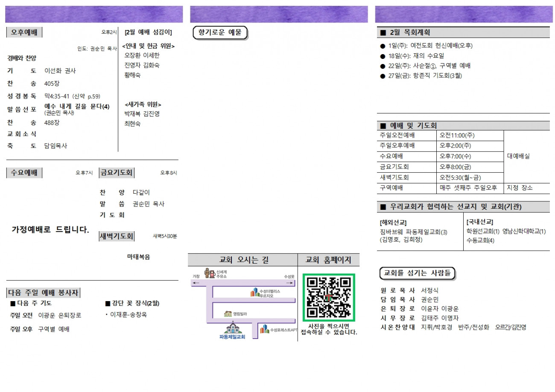Click hymn number '488장'

pyautogui.click(x=52, y=123)
